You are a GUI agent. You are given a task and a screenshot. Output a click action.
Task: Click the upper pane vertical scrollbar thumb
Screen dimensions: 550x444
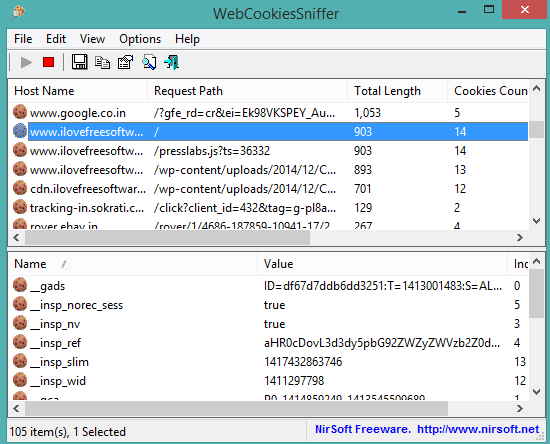click(x=536, y=129)
